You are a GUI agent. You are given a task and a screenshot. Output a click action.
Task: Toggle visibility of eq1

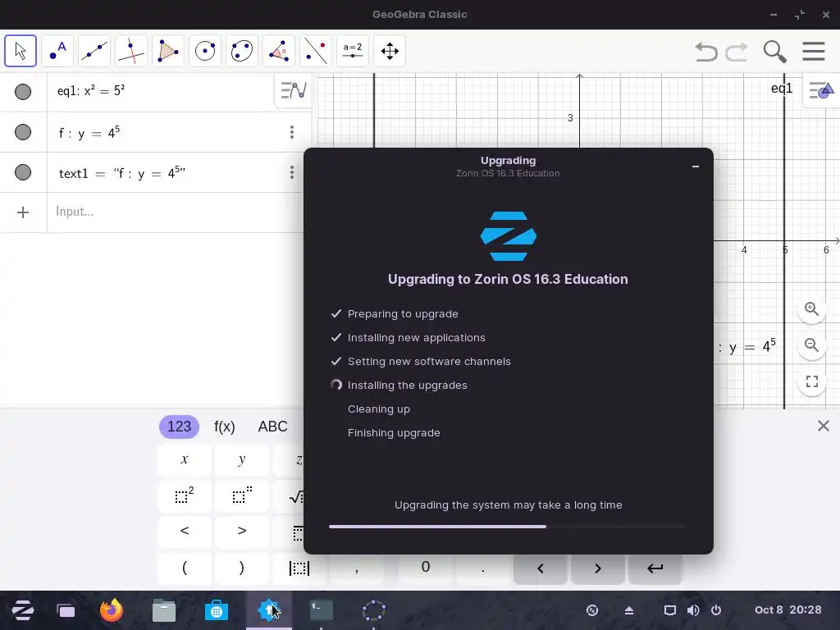22,92
